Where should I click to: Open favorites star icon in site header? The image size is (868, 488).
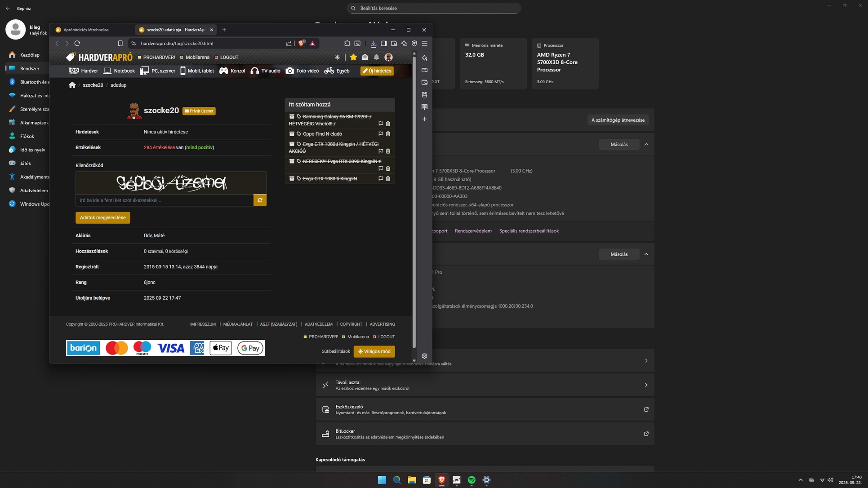(x=353, y=57)
